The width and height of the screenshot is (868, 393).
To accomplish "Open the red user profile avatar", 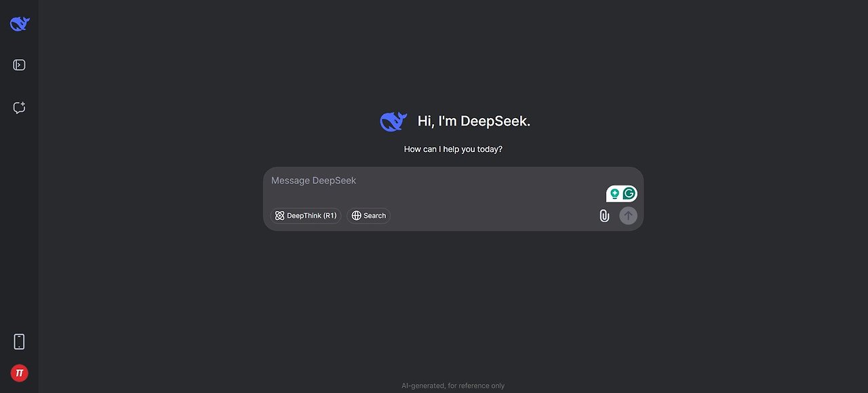I will 19,373.
